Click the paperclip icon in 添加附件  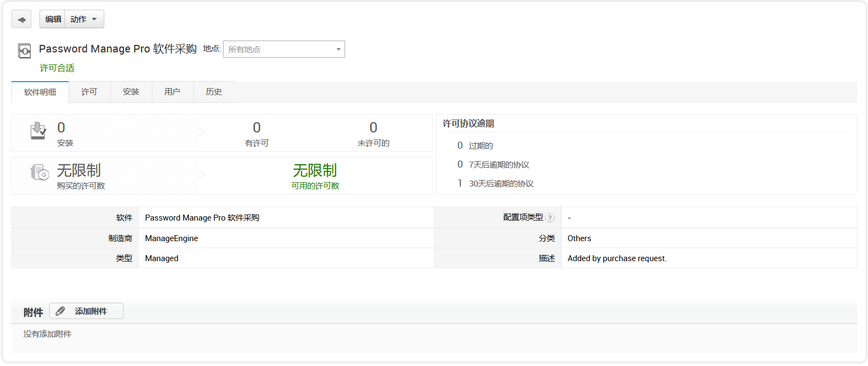[x=60, y=311]
